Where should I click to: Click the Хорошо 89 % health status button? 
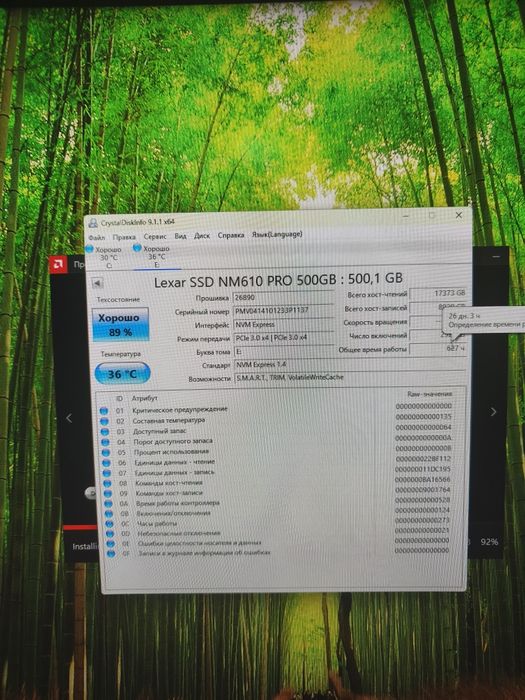(120, 325)
